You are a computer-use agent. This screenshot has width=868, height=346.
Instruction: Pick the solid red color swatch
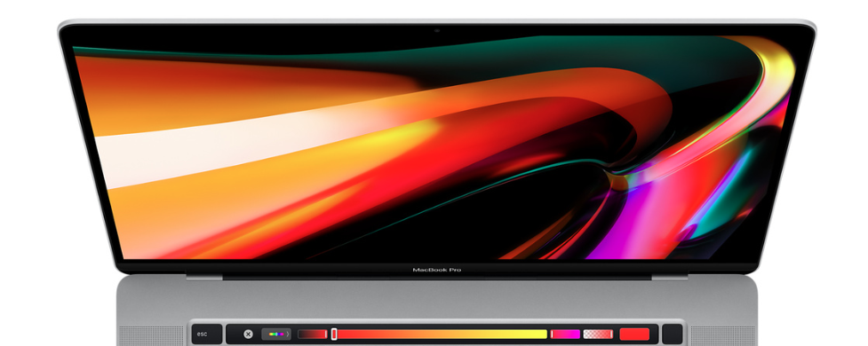[634, 334]
